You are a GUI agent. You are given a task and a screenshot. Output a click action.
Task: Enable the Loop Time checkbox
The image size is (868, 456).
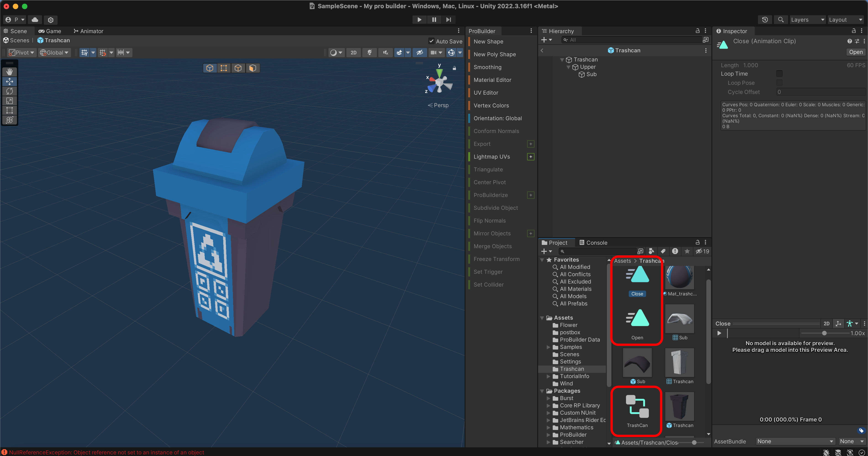click(x=779, y=74)
